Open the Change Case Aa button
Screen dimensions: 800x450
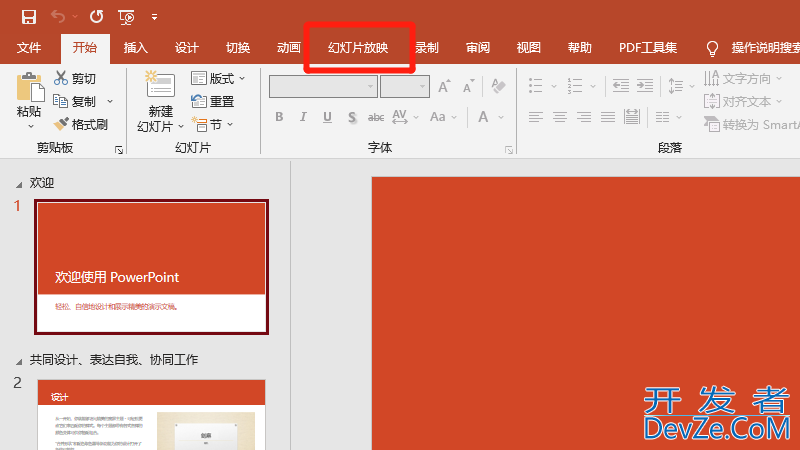[442, 117]
